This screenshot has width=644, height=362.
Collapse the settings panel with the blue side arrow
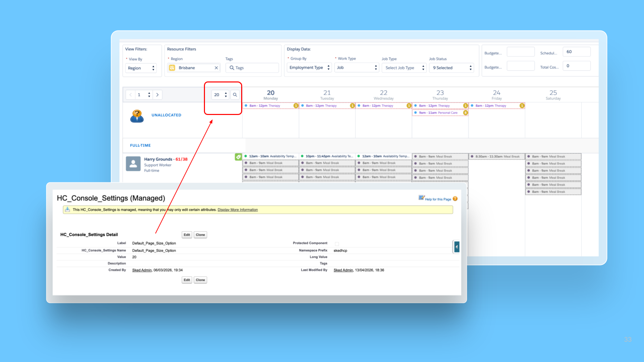tap(456, 247)
